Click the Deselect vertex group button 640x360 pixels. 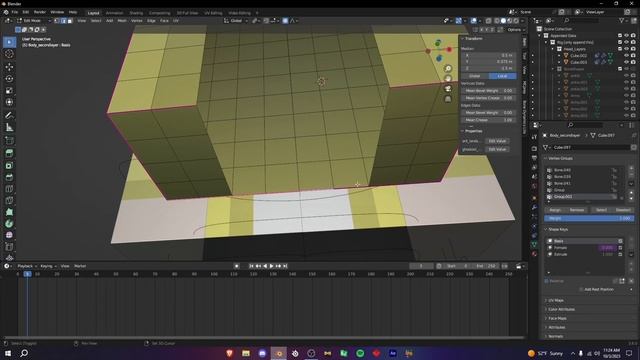point(623,210)
